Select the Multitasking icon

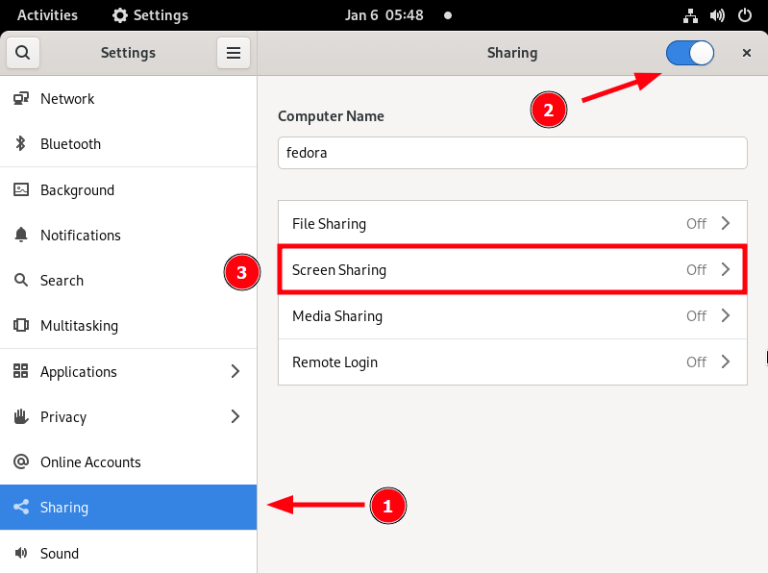point(21,325)
